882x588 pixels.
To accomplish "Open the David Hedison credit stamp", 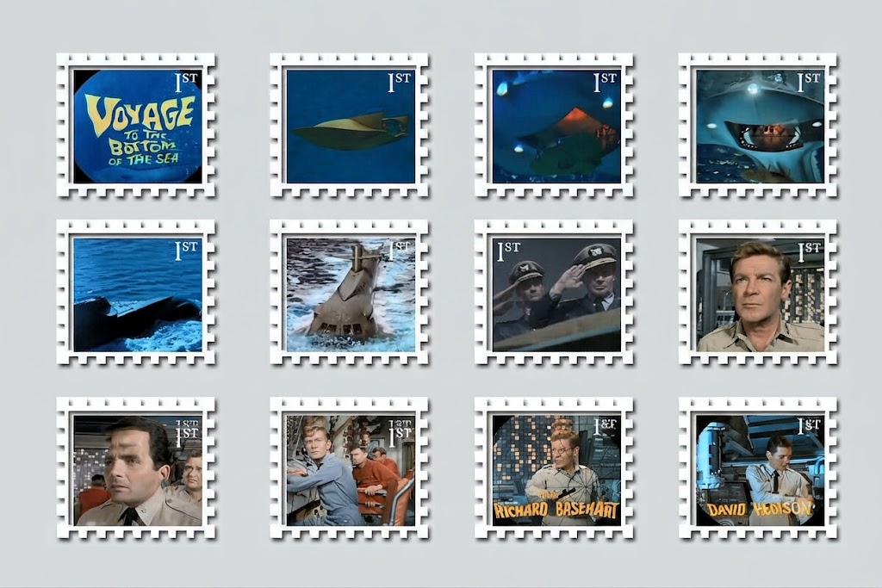I will (758, 469).
